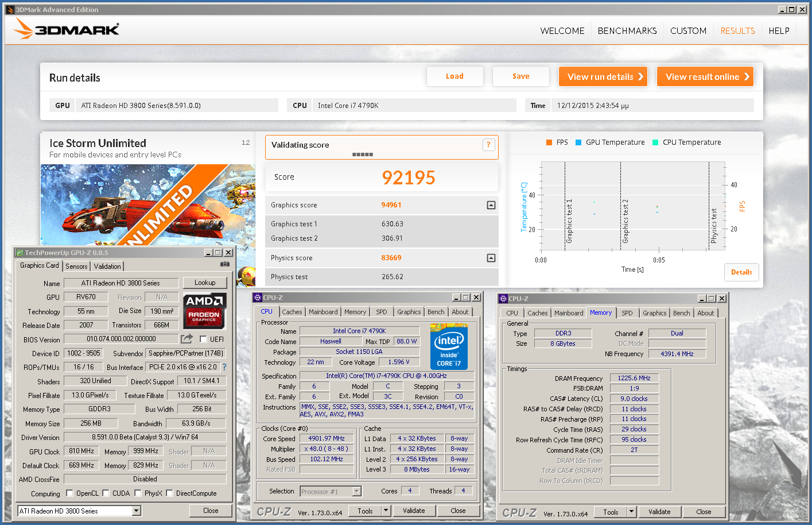Click the Bus Interface question mark in GPU-Z
The image size is (812, 525).
pos(224,367)
